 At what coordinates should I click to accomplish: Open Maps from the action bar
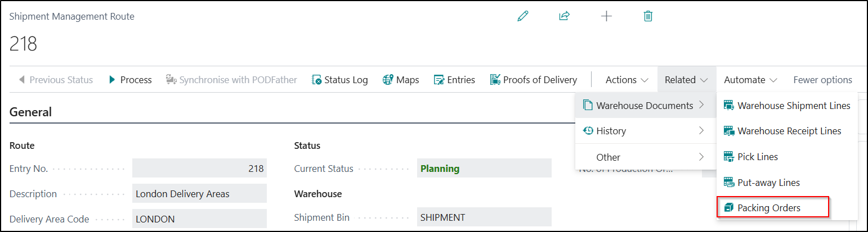tap(401, 80)
